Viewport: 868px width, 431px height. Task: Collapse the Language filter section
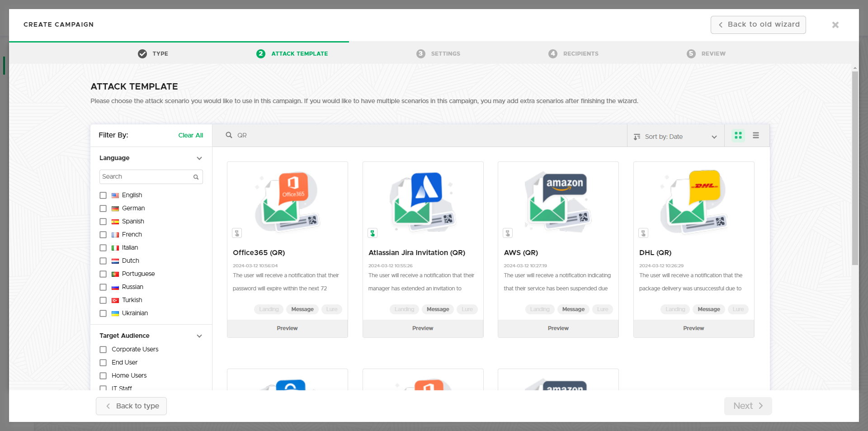click(x=199, y=158)
